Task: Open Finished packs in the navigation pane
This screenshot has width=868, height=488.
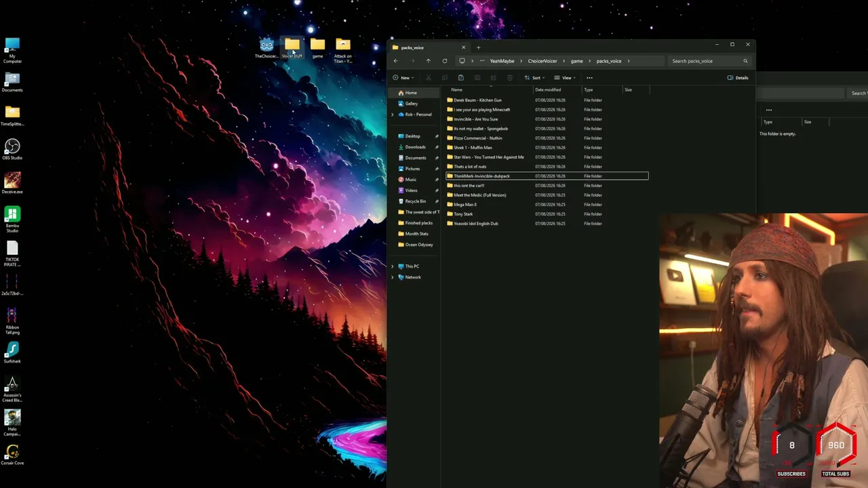Action: pyautogui.click(x=415, y=223)
